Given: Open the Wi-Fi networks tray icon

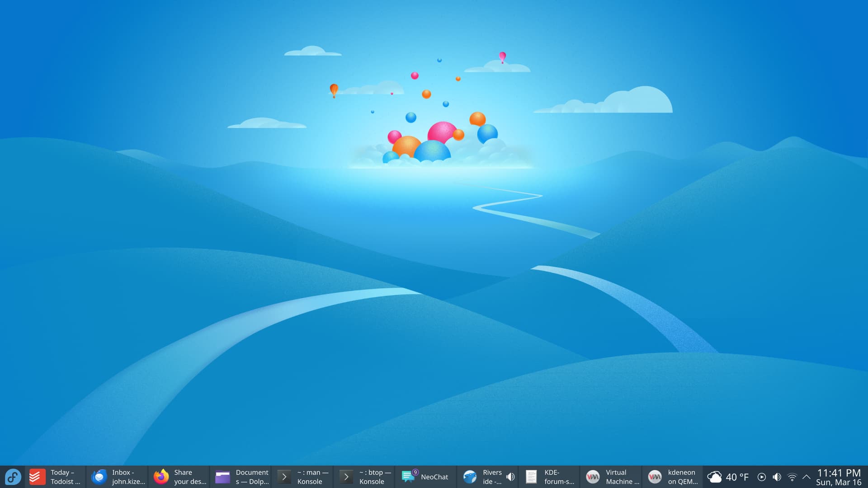Looking at the screenshot, I should 792,477.
